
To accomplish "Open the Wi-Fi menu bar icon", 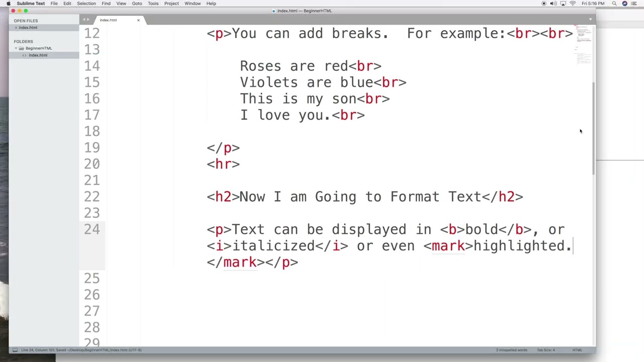I will [573, 4].
